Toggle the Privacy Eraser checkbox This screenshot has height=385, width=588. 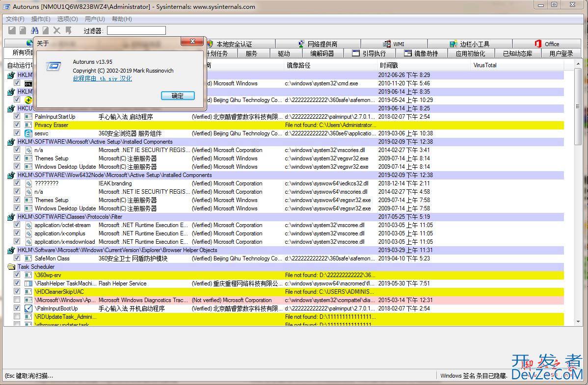17,125
